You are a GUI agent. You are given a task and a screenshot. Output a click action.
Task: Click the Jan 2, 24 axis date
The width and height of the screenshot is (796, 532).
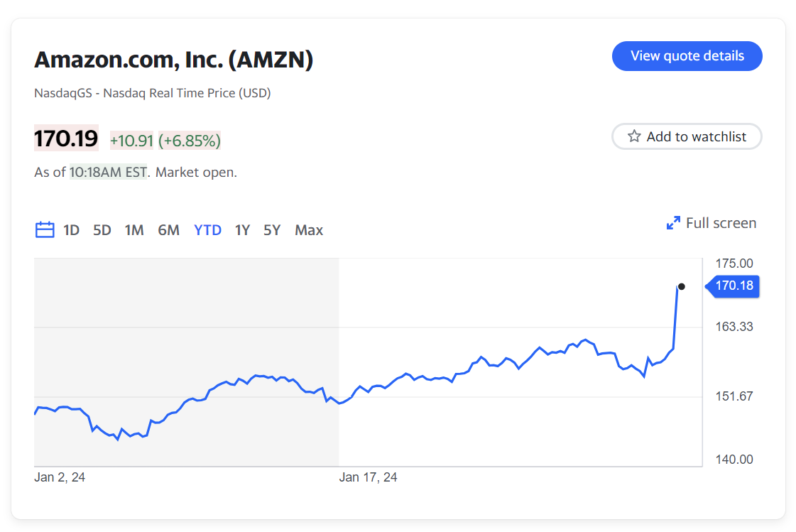[x=60, y=477]
